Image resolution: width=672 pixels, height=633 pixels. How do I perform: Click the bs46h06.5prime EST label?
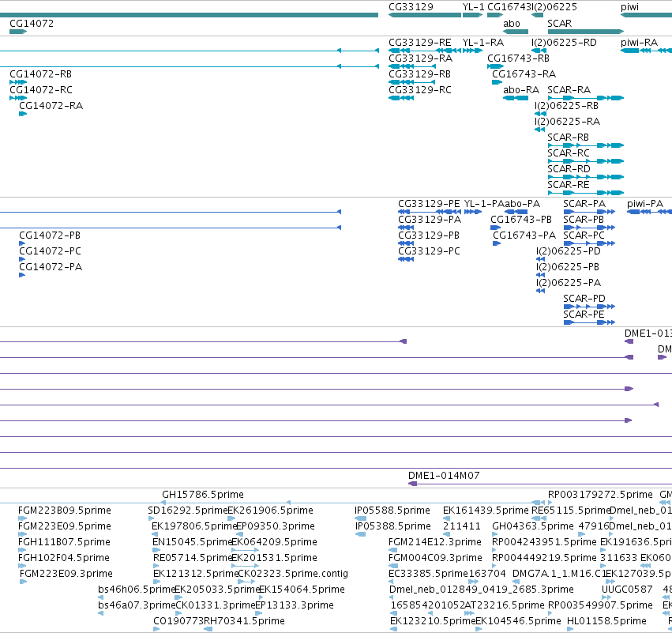click(137, 590)
